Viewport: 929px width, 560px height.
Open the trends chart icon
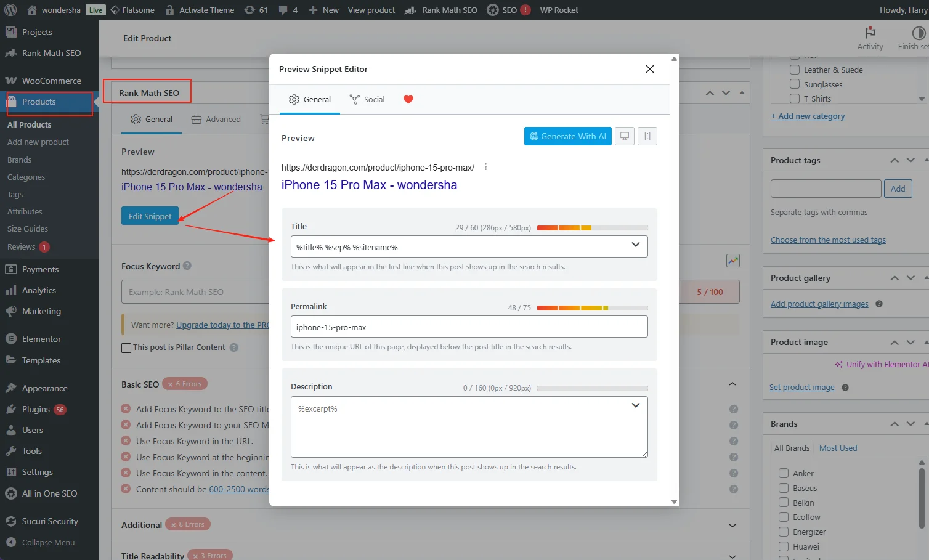coord(732,261)
